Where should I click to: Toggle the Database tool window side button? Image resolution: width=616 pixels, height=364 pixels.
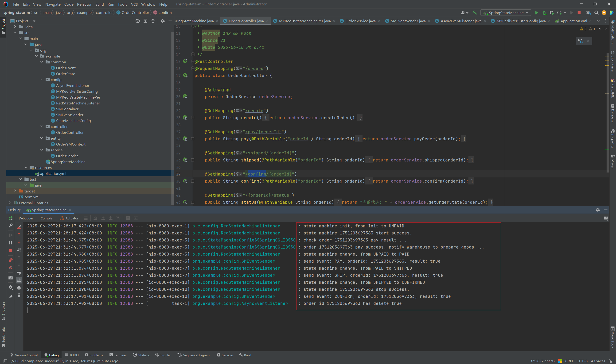613,113
